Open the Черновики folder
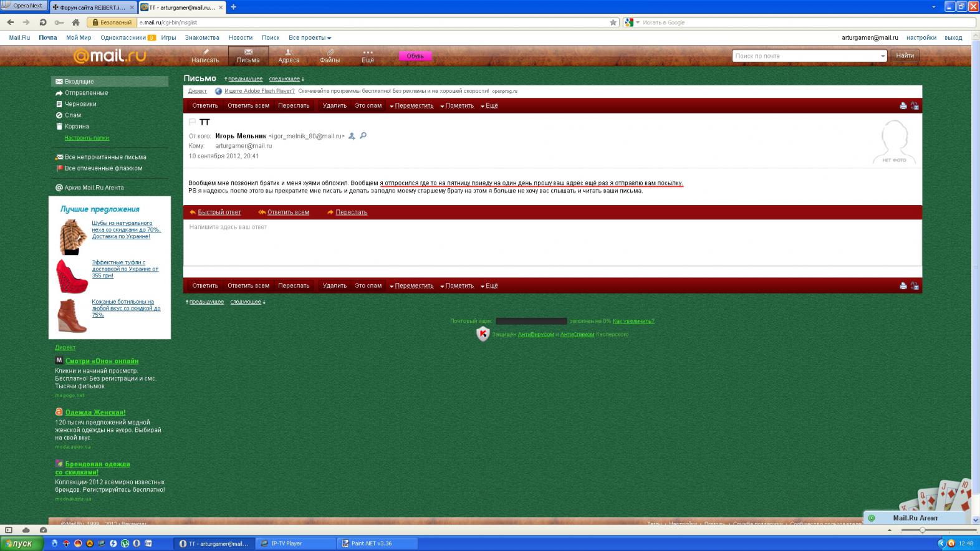980x551 pixels. tap(80, 104)
